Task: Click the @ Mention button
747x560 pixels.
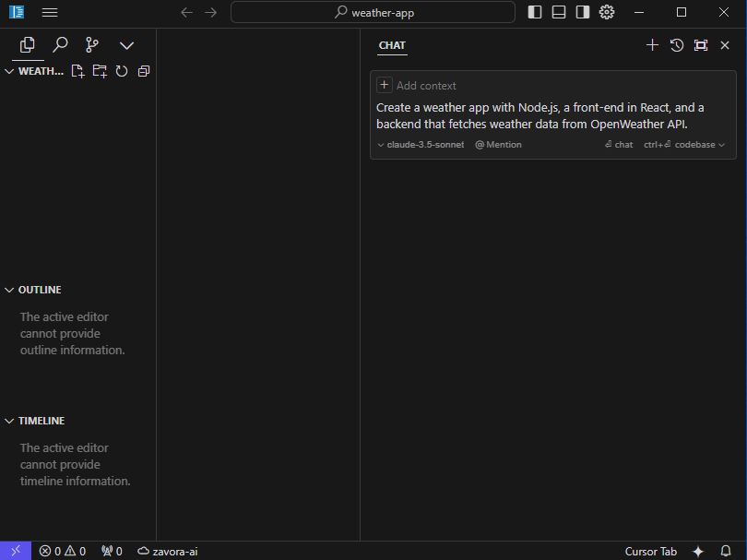Action: 498,145
